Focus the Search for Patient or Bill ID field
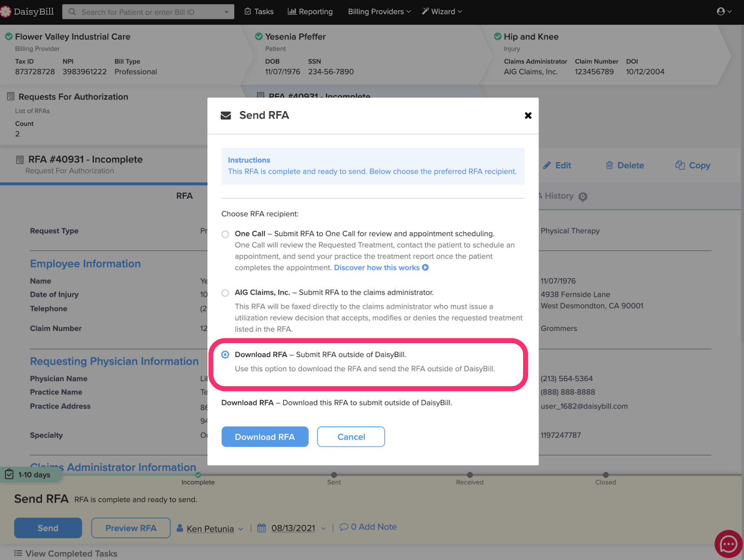Viewport: 744px width, 560px height. click(x=149, y=12)
